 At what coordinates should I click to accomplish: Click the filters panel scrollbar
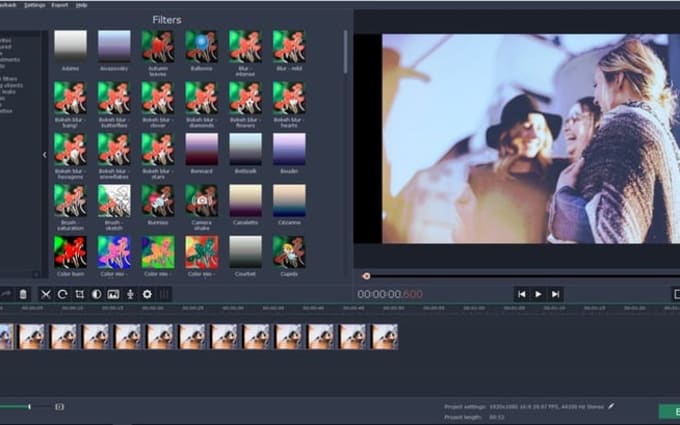(346, 52)
